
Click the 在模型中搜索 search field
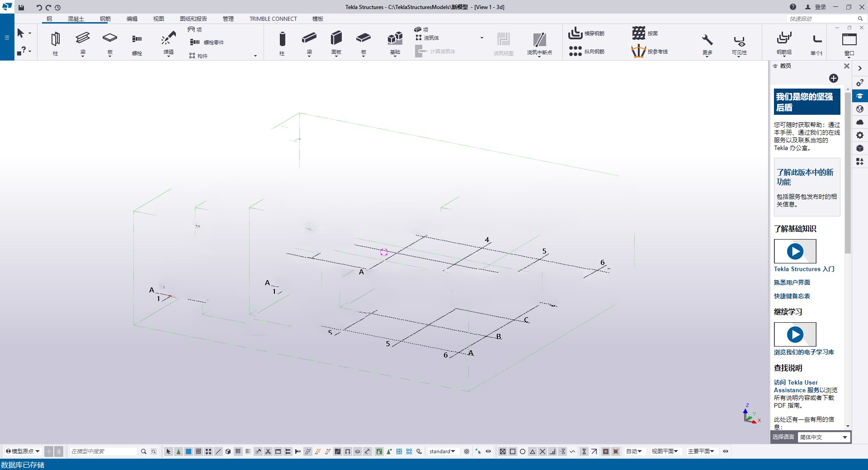point(103,451)
